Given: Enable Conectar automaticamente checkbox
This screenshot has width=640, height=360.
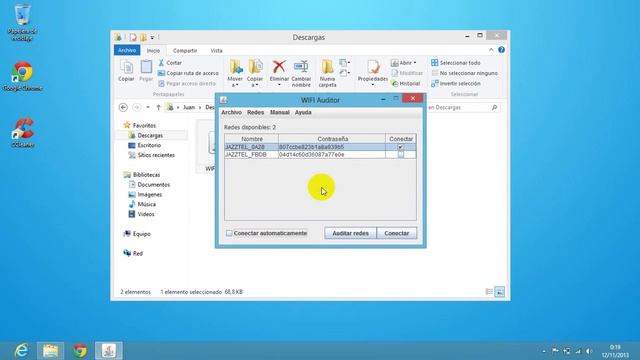Looking at the screenshot, I should coord(229,233).
